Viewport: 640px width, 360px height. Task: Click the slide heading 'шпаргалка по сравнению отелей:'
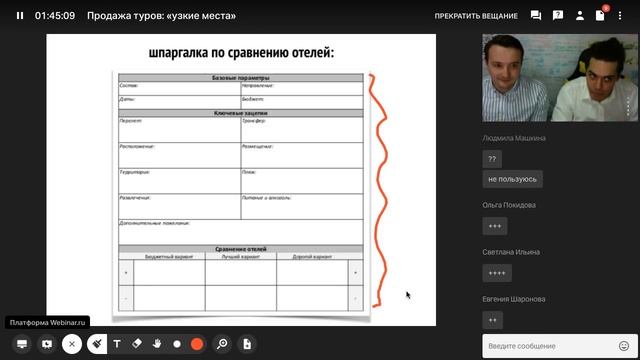241,53
